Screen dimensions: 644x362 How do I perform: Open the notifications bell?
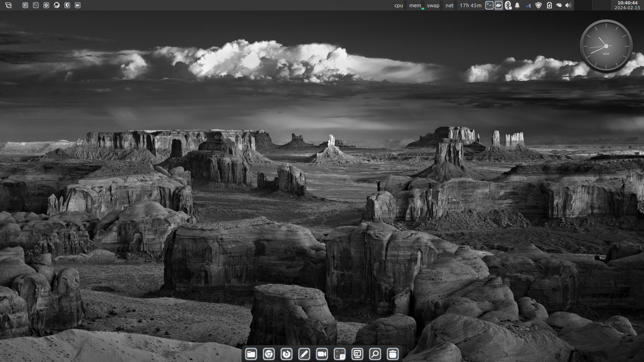pos(517,5)
